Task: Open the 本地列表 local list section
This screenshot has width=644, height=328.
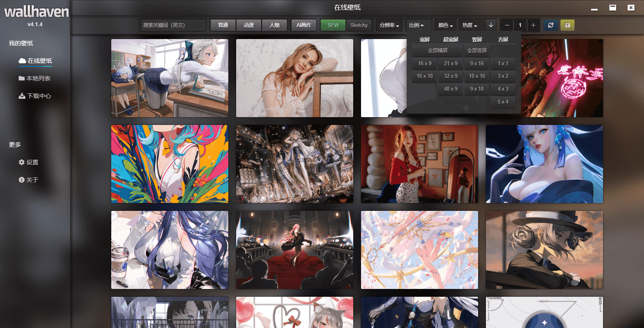Action: (x=34, y=78)
